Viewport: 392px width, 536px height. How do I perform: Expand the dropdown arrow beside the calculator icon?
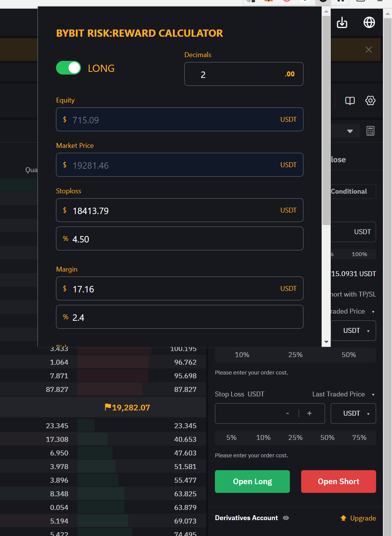[x=350, y=131]
